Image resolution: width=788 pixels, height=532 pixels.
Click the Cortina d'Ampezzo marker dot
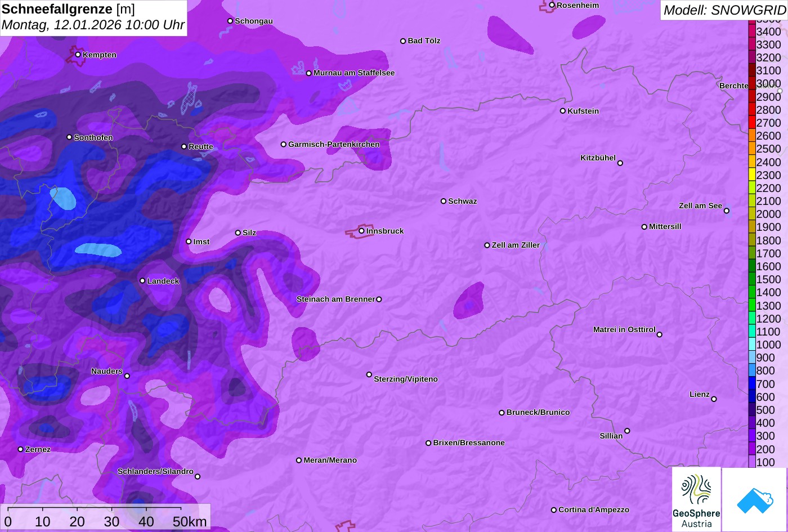(554, 510)
